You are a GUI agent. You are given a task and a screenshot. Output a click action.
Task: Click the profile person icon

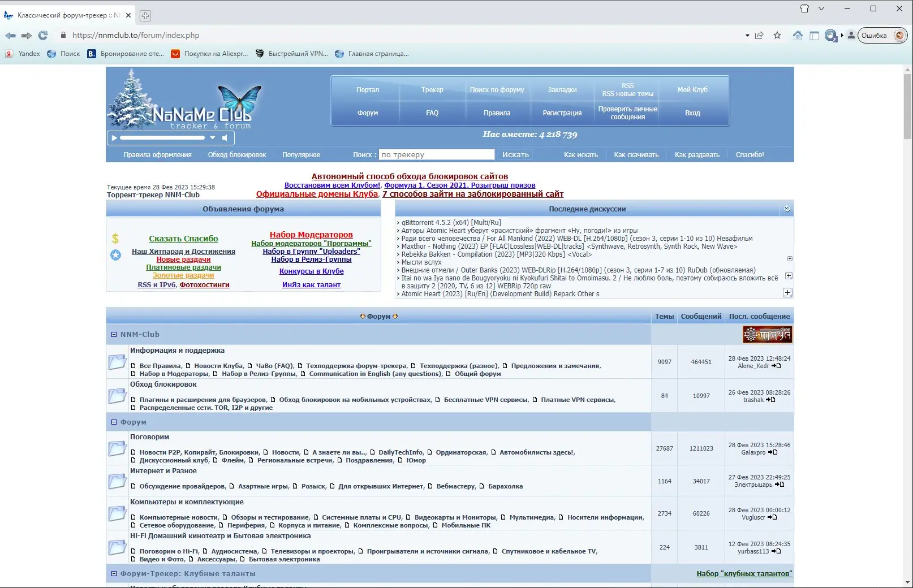tap(851, 35)
